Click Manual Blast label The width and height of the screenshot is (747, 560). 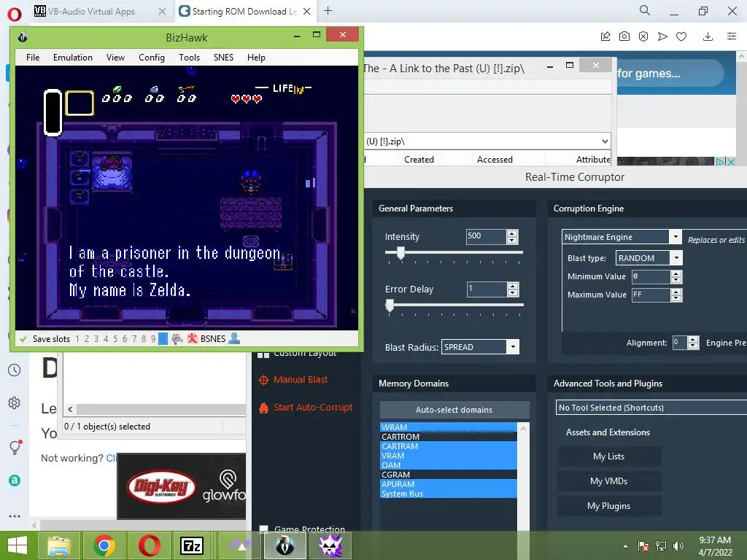(x=301, y=380)
